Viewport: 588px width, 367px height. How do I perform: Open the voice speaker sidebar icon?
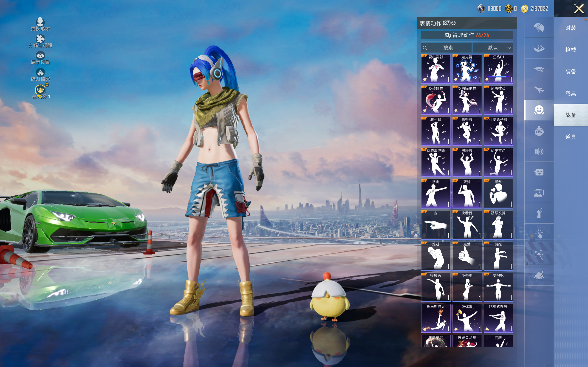coord(539,152)
